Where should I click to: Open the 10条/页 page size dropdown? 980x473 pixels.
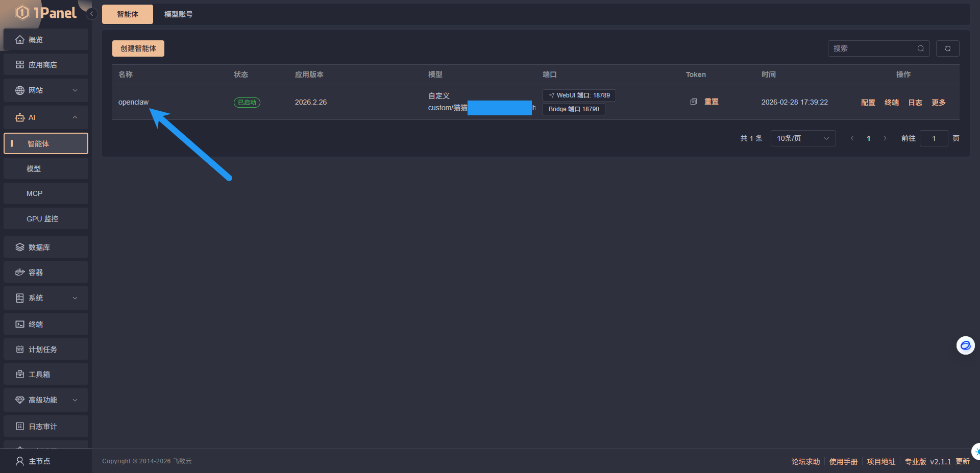point(802,138)
